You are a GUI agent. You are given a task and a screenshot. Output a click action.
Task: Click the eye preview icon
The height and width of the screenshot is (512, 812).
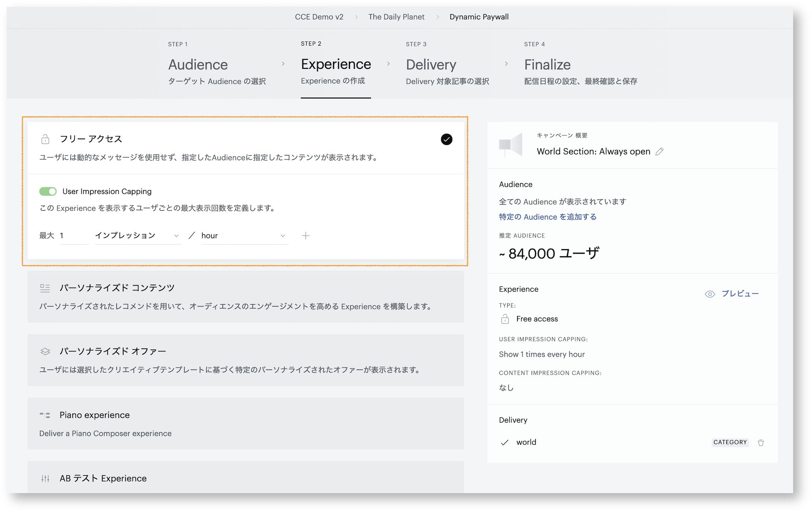click(710, 294)
